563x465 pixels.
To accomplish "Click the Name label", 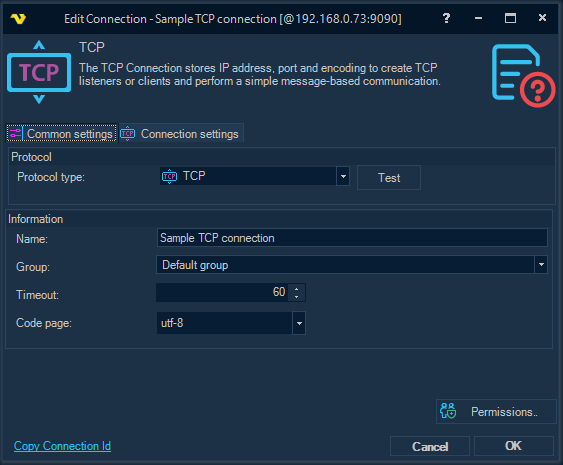I will tap(32, 239).
